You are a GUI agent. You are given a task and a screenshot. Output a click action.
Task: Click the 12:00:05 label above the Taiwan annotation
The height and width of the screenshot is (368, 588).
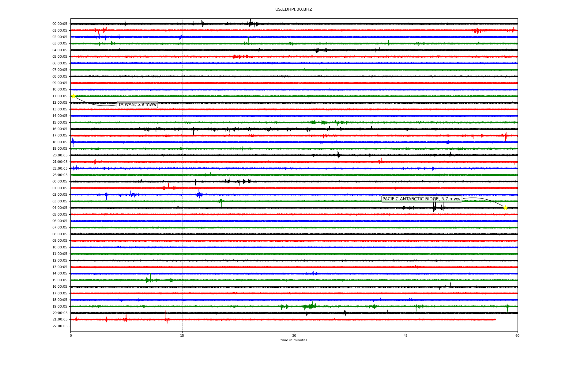(60, 103)
